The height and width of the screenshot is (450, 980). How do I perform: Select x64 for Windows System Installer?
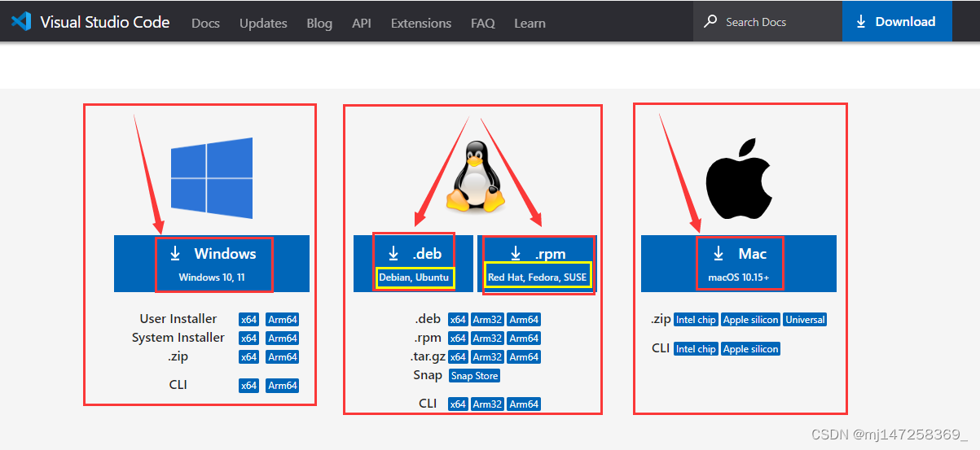pos(248,338)
